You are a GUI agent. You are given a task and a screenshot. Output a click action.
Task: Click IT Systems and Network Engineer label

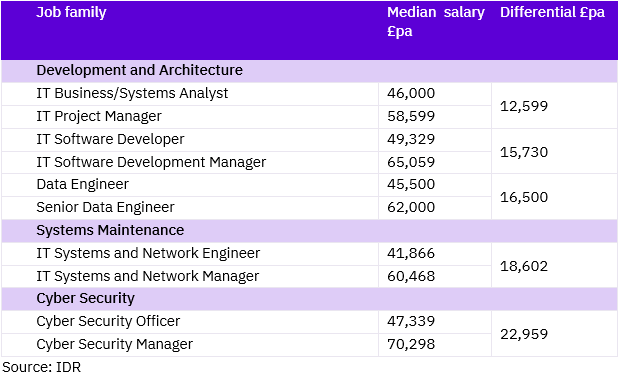[148, 254]
